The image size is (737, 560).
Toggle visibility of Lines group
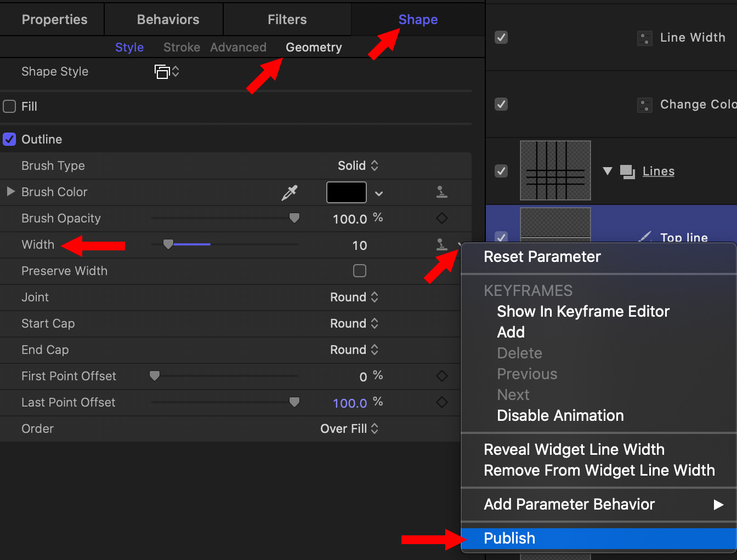coord(501,171)
